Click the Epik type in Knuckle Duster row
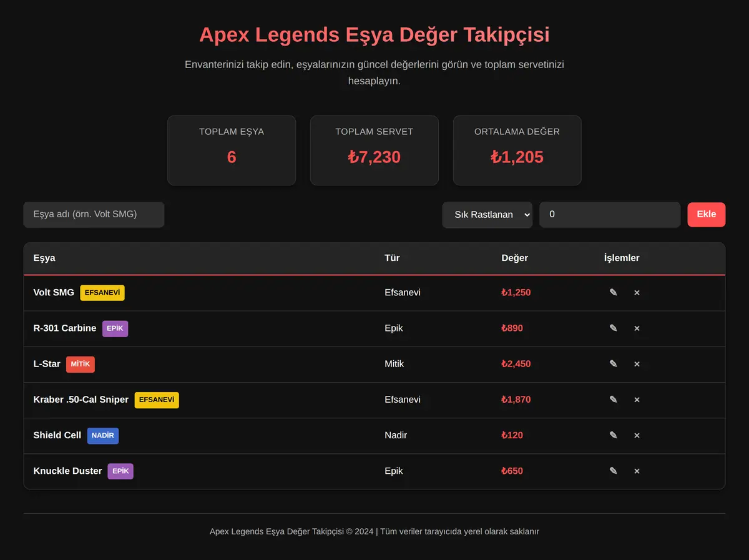 [x=394, y=471]
